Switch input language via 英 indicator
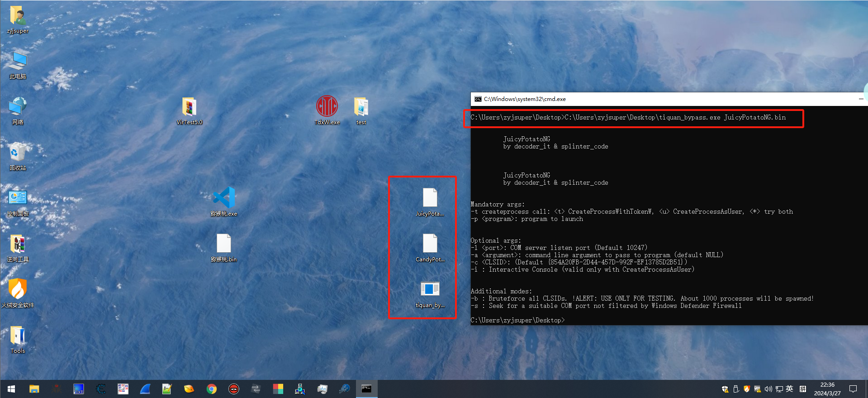This screenshot has height=398, width=868. pos(790,389)
